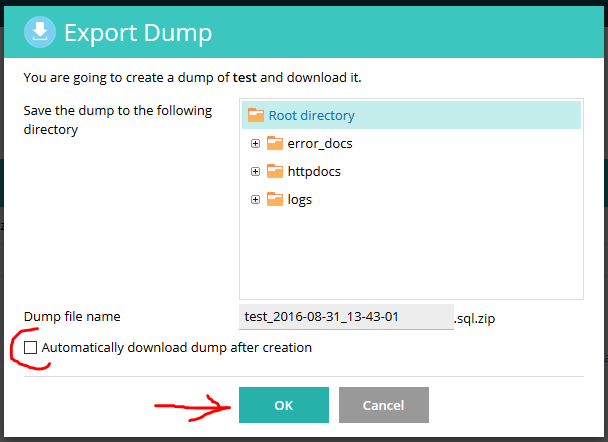
Task: Select the error_docs directory name
Action: 319,143
